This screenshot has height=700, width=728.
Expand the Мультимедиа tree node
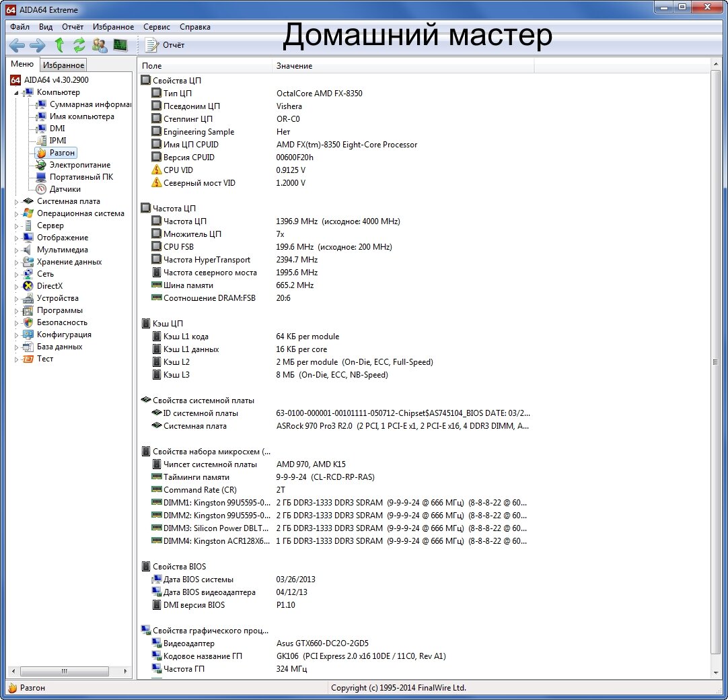pos(16,250)
